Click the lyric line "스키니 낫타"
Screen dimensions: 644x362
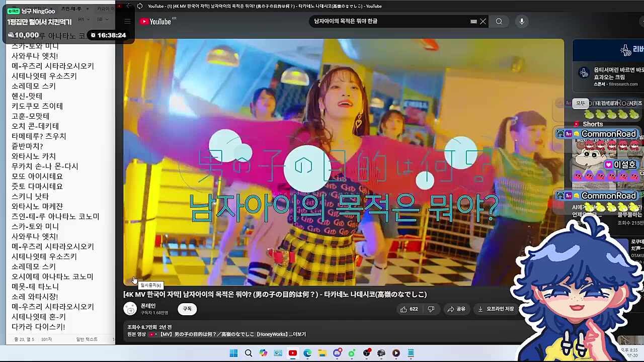click(30, 197)
